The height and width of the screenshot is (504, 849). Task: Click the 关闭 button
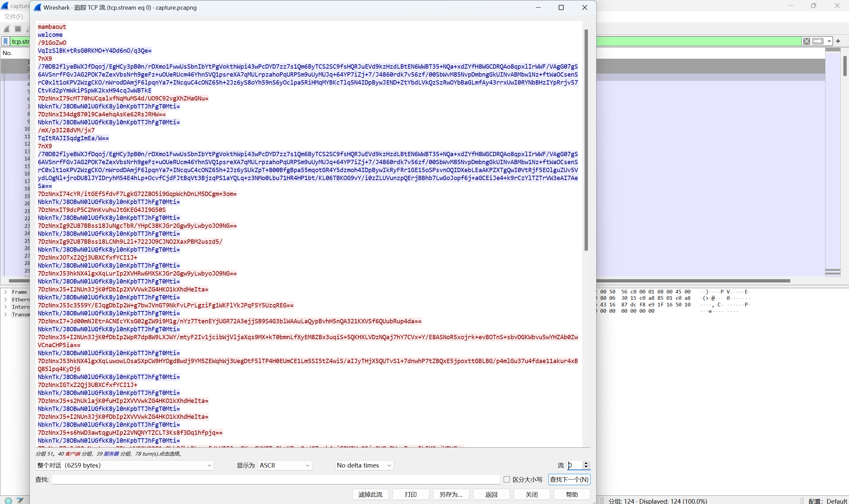tap(532, 494)
